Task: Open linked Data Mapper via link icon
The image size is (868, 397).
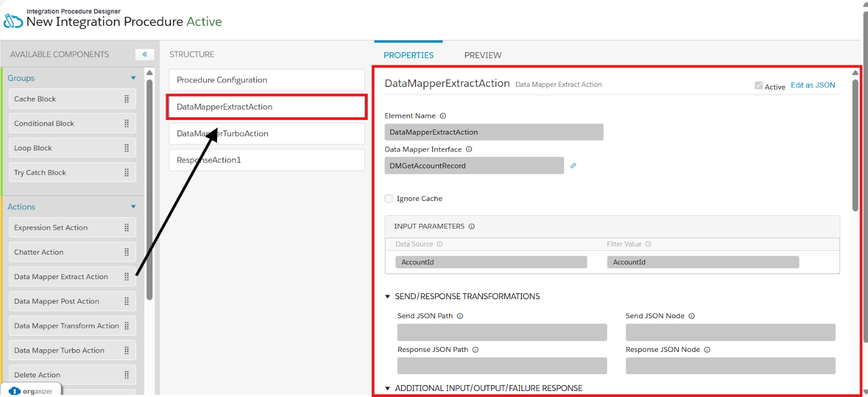Action: click(x=573, y=166)
